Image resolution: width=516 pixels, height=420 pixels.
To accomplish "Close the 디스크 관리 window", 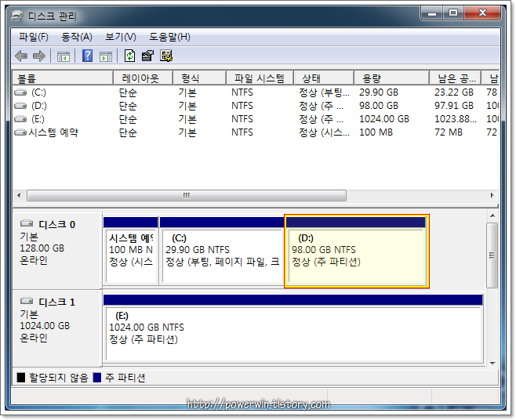I will [482, 13].
